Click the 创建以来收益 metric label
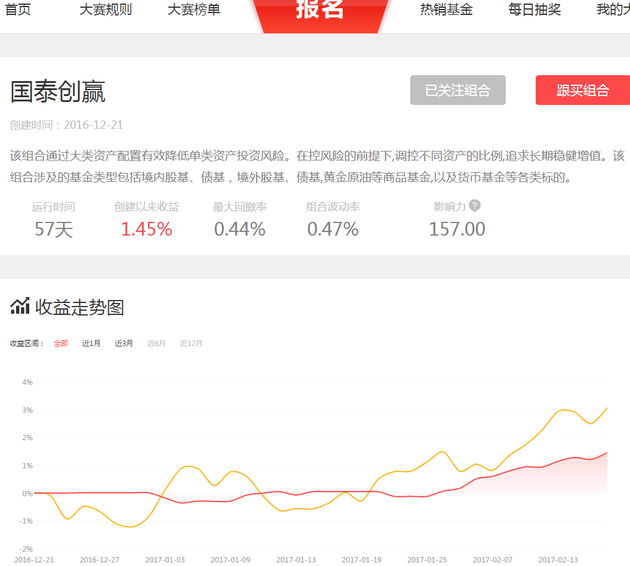 [147, 207]
